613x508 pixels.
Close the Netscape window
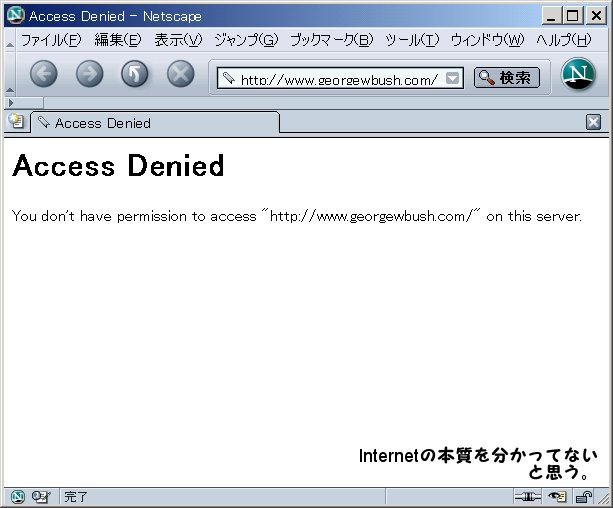[x=596, y=16]
